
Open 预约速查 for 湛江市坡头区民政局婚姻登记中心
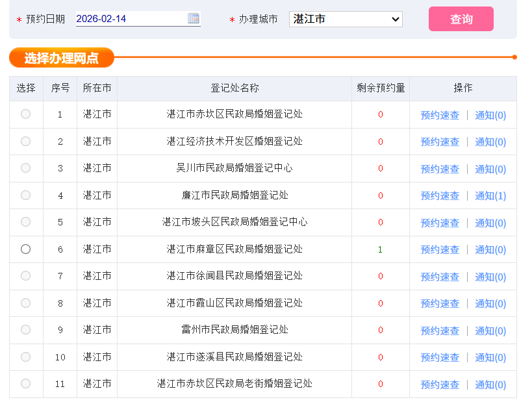[x=440, y=222]
